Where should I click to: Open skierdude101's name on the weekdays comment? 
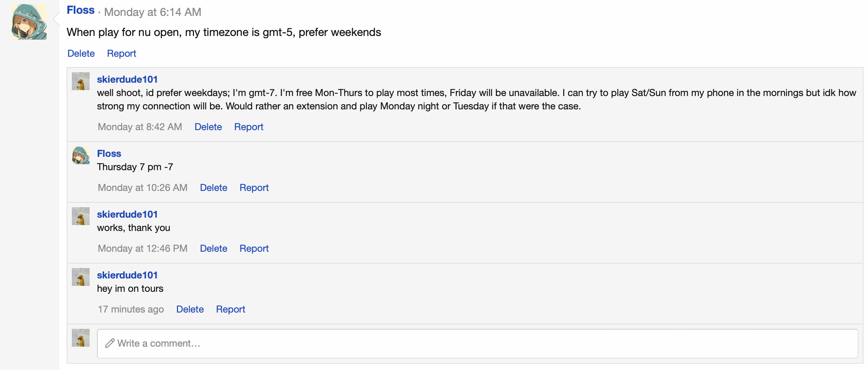pos(127,79)
